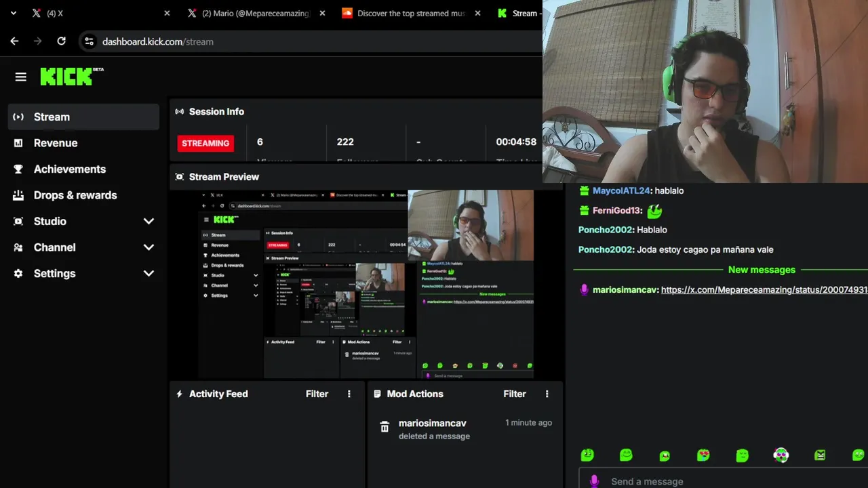Click mariosimancav username in chat
The width and height of the screenshot is (868, 488).
pyautogui.click(x=625, y=289)
